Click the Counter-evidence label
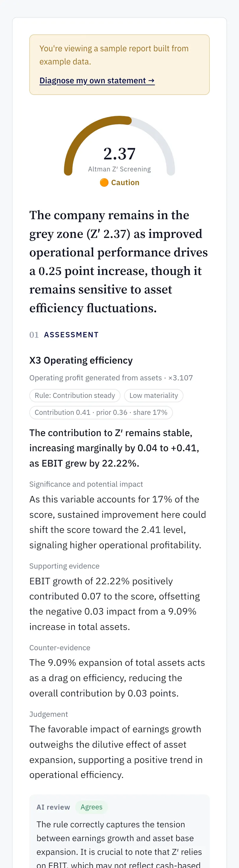 60,647
